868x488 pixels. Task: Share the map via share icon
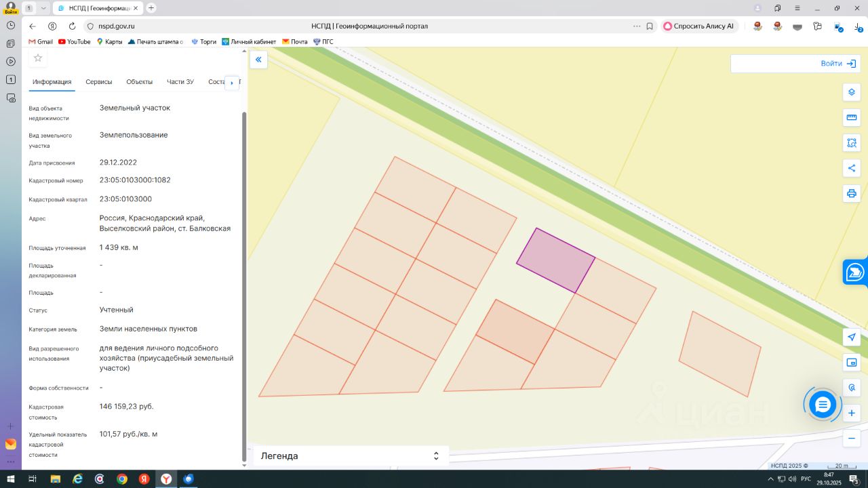pyautogui.click(x=852, y=168)
